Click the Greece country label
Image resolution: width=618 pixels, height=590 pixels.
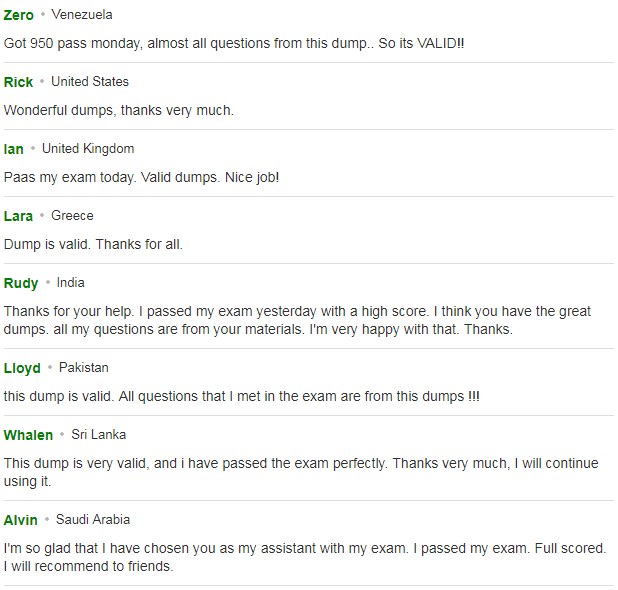click(x=73, y=216)
